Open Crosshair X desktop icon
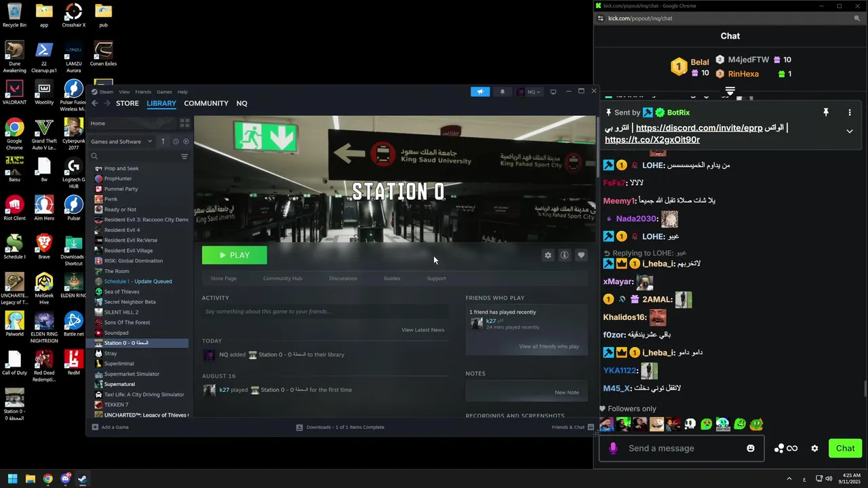Screen dimensions: 868x488 coord(73,15)
